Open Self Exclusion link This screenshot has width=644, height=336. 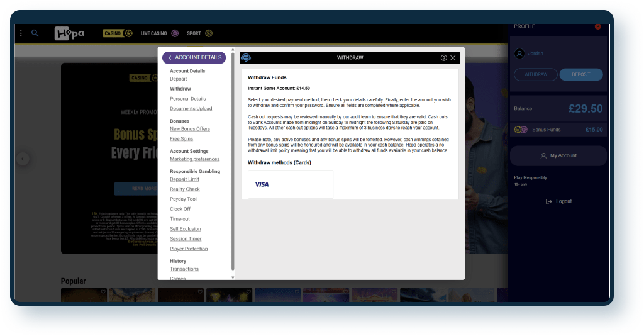pos(185,229)
